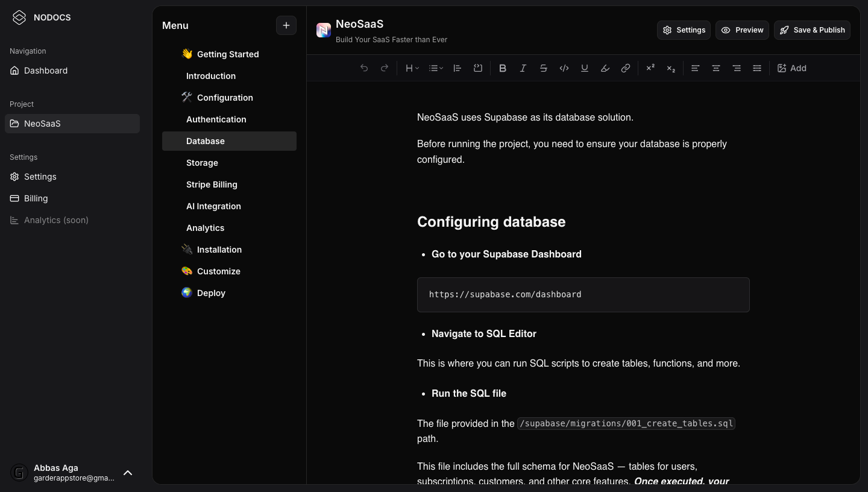Apply superscript formatting

point(650,68)
